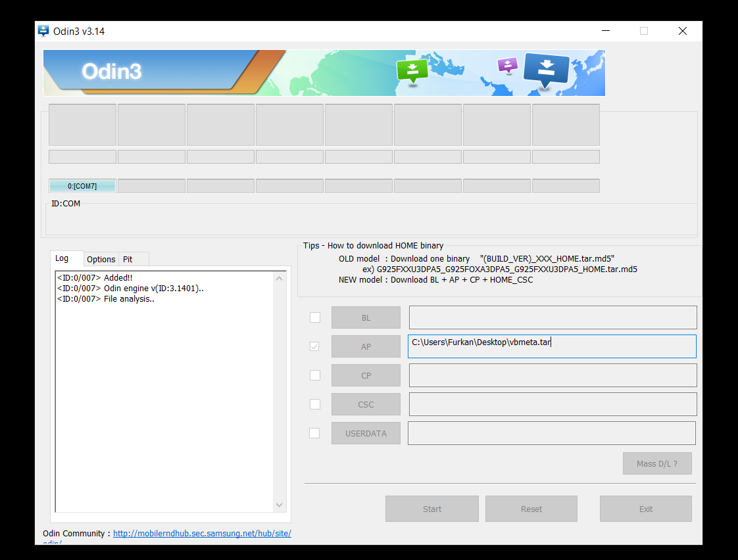The image size is (738, 560).
Task: Click the "Odin engine v(ID:3.1401).." log line
Action: [x=130, y=289]
